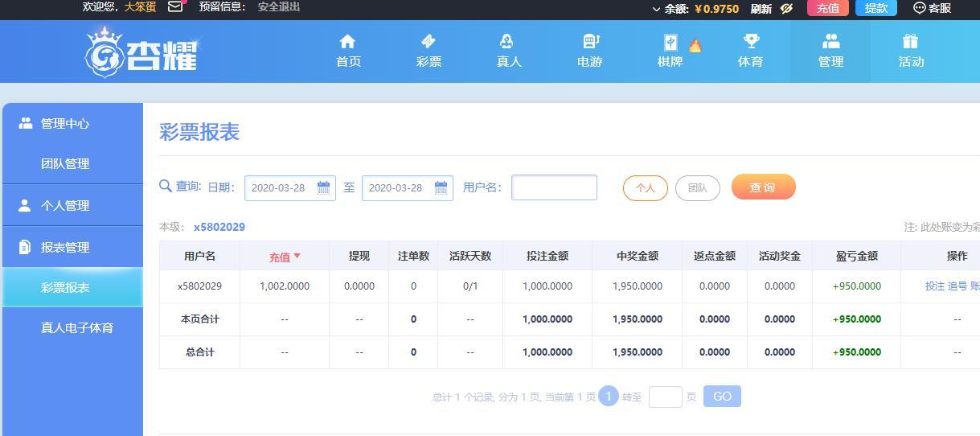This screenshot has width=980, height=436.
Task: Click 活跃天数 column header
Action: click(470, 256)
